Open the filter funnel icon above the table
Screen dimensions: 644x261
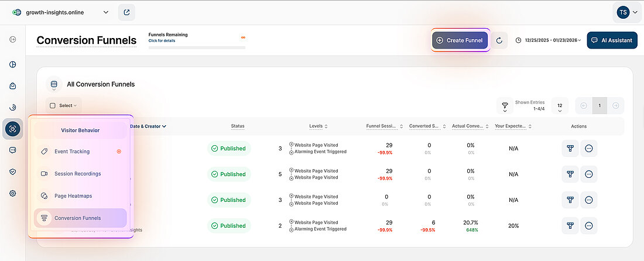505,105
